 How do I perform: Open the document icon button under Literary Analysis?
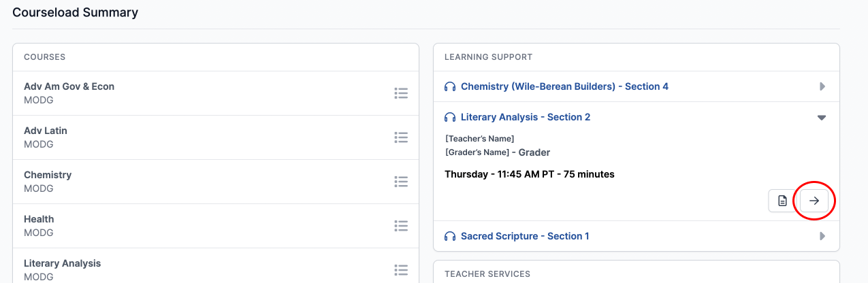click(783, 201)
